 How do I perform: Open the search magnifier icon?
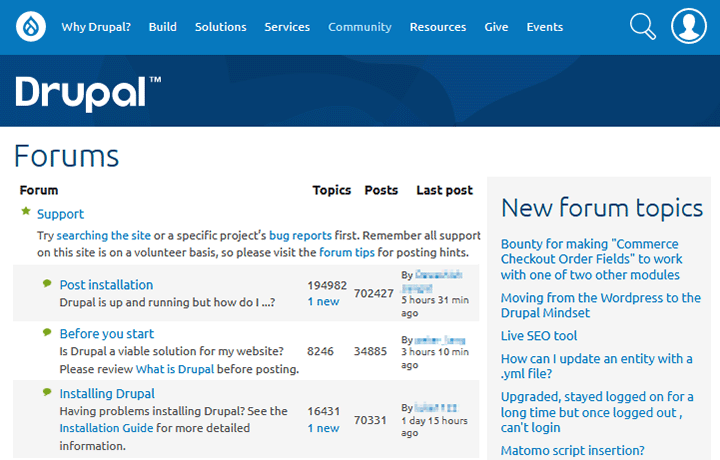643,27
